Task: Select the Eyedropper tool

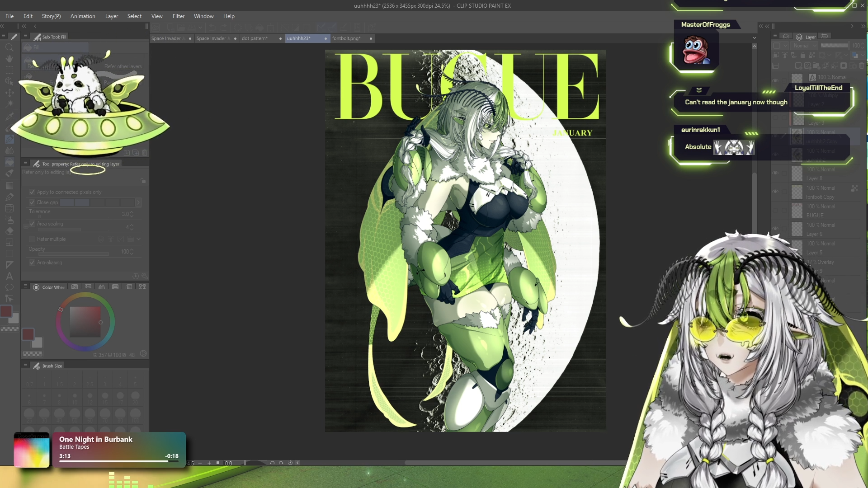Action: pyautogui.click(x=9, y=117)
